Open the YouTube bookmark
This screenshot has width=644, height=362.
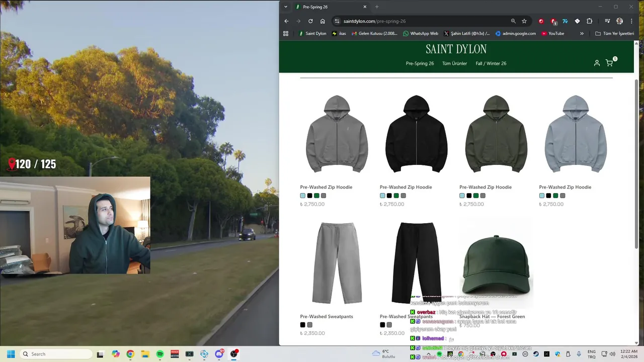point(552,34)
